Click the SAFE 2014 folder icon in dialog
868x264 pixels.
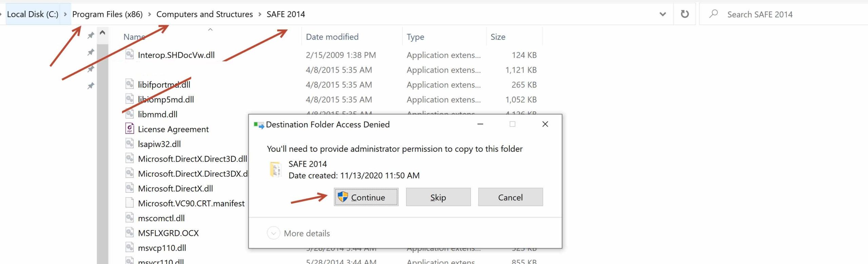(x=275, y=169)
